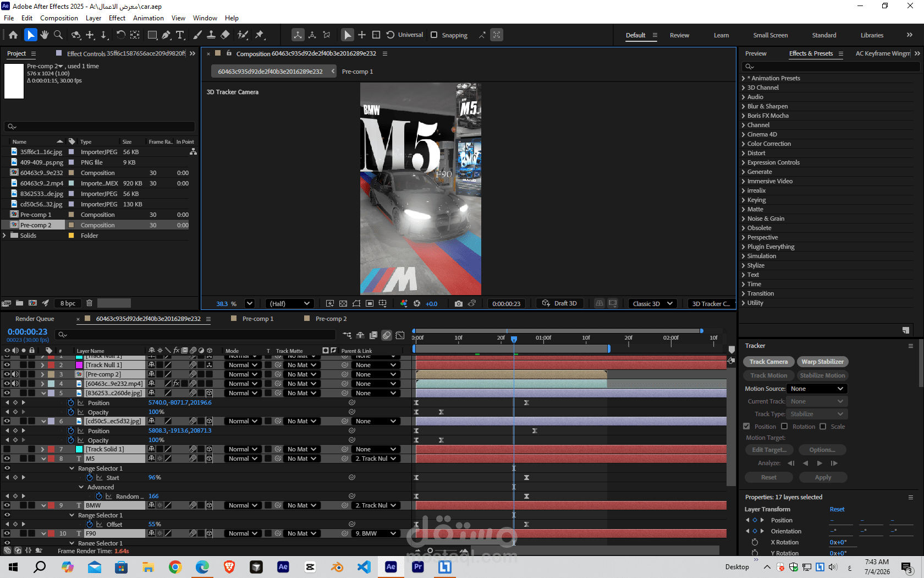The image size is (924, 578).
Task: Check the Rotation option in Tracker
Action: [784, 426]
